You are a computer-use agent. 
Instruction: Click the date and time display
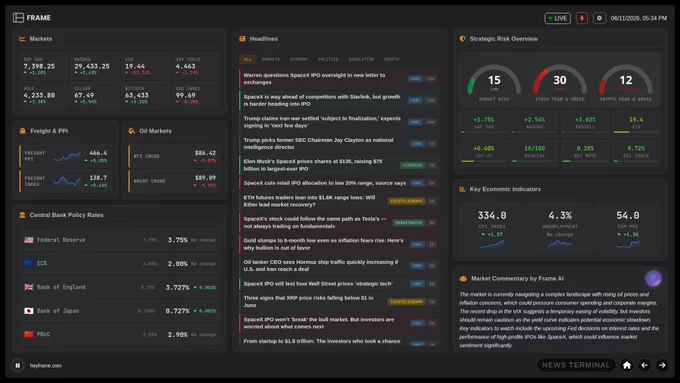(639, 18)
